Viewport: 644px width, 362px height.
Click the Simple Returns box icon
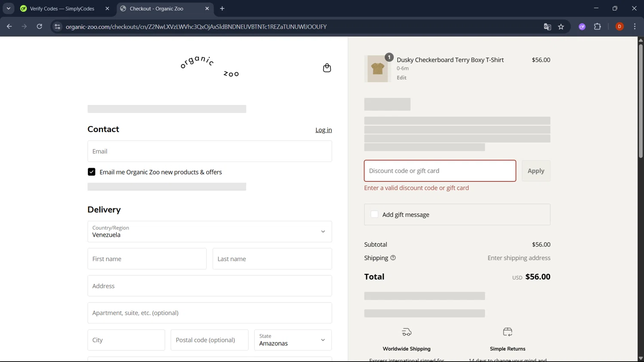point(507,332)
